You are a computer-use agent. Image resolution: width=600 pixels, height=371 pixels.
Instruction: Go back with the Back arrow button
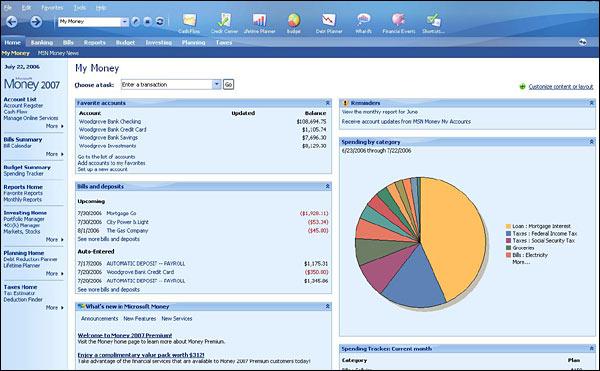(x=12, y=21)
